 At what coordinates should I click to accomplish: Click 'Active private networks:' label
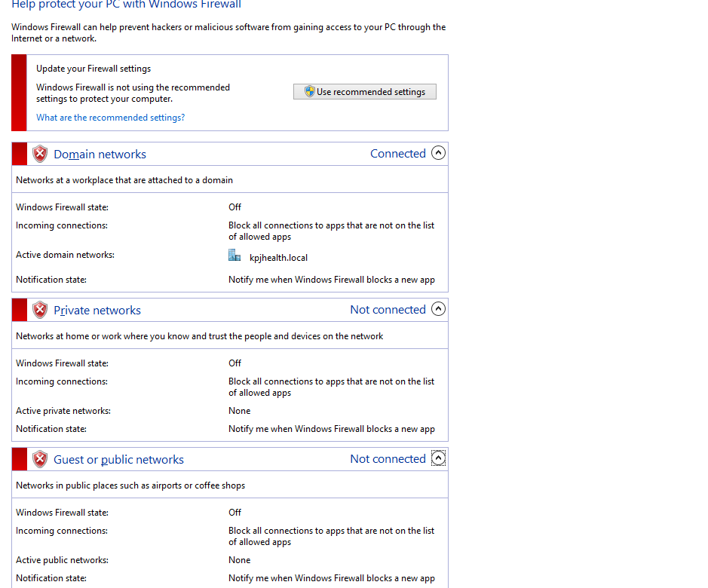63,411
